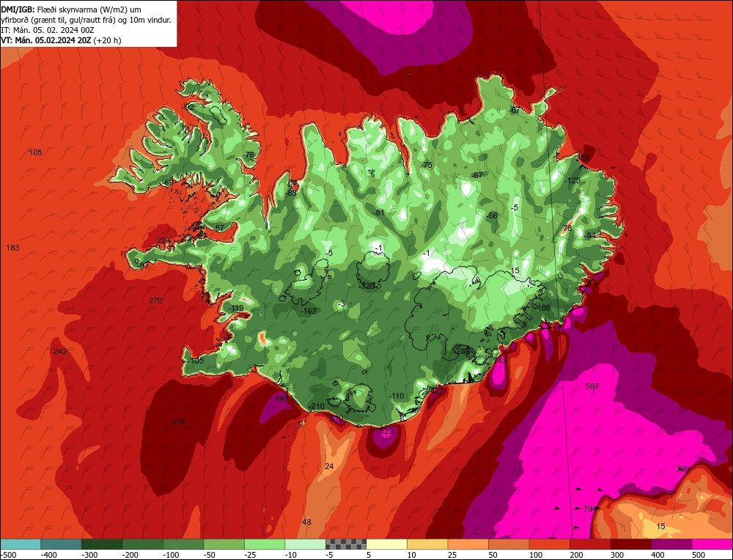Click the orange-red legend swatch between 100 and 200
This screenshot has height=560, width=733.
[x=549, y=544]
